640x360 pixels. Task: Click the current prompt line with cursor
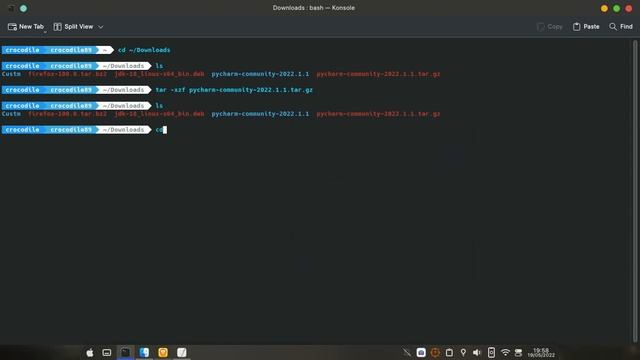click(x=84, y=130)
